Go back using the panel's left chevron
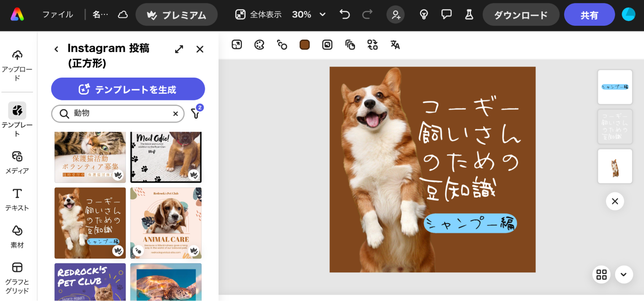Image resolution: width=644 pixels, height=301 pixels. 56,49
